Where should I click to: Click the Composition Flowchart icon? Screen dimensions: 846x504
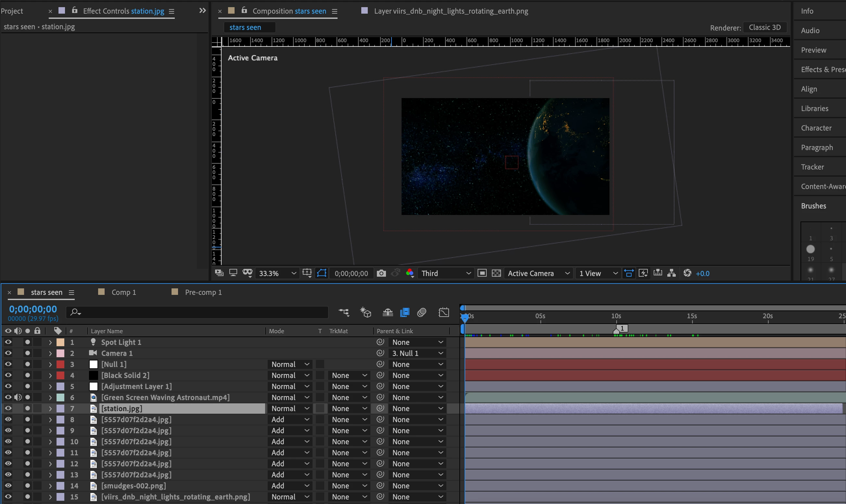click(671, 273)
